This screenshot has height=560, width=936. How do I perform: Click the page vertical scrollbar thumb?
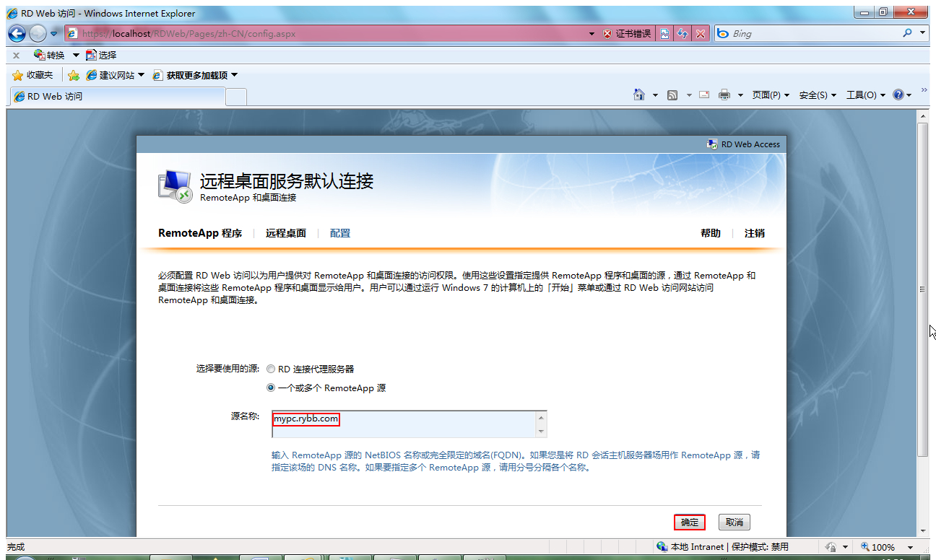(x=922, y=289)
